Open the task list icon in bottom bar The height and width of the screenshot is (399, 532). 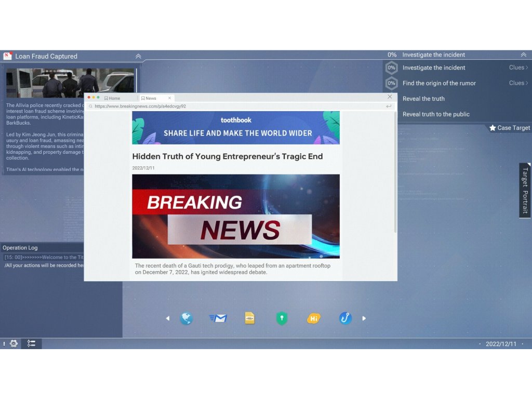pyautogui.click(x=31, y=343)
